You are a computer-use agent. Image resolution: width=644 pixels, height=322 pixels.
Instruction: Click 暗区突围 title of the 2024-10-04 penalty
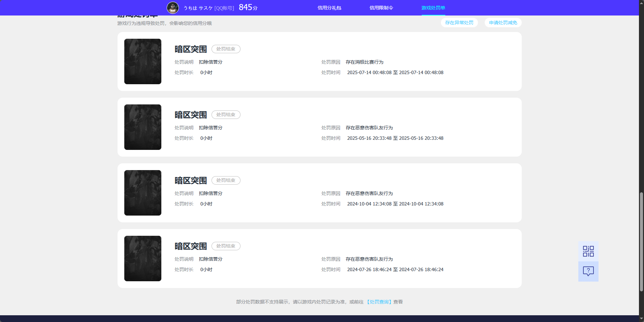(x=191, y=181)
